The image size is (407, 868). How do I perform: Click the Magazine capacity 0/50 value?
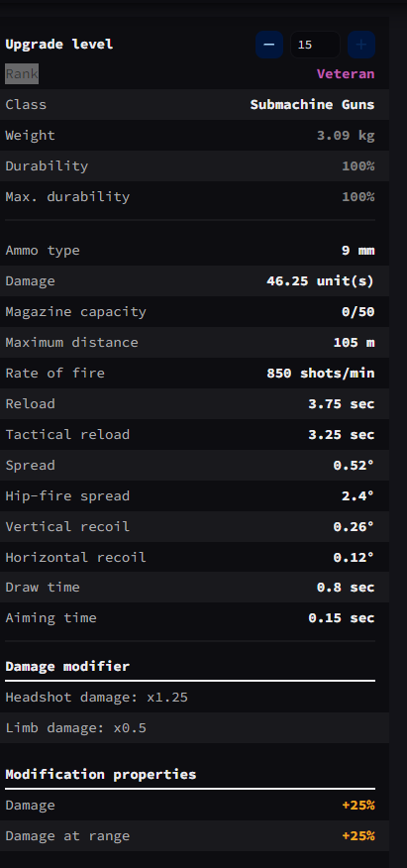(357, 312)
